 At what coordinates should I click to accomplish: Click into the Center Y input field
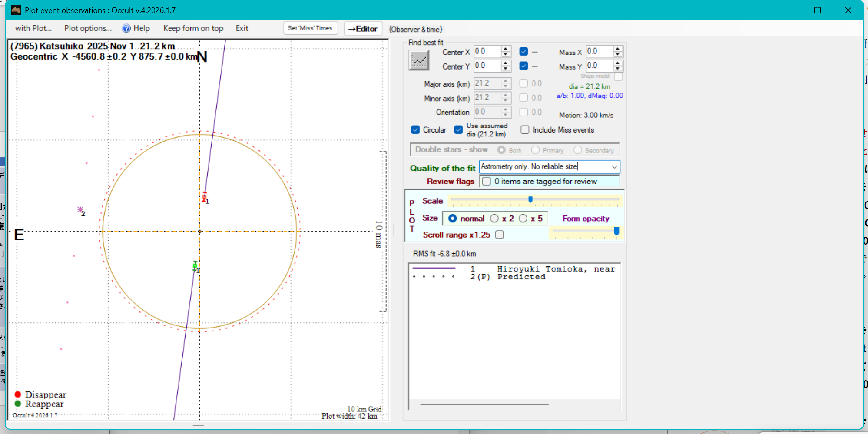click(x=487, y=66)
